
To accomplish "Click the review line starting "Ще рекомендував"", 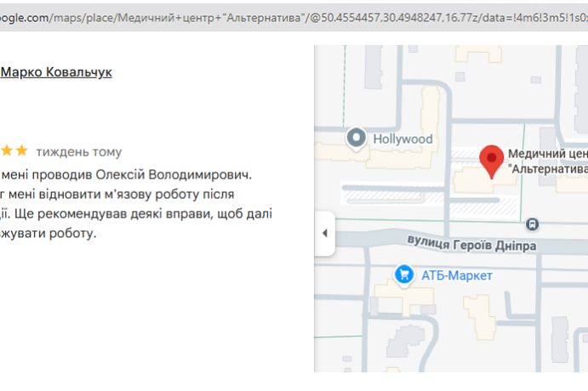I will pos(136,213).
